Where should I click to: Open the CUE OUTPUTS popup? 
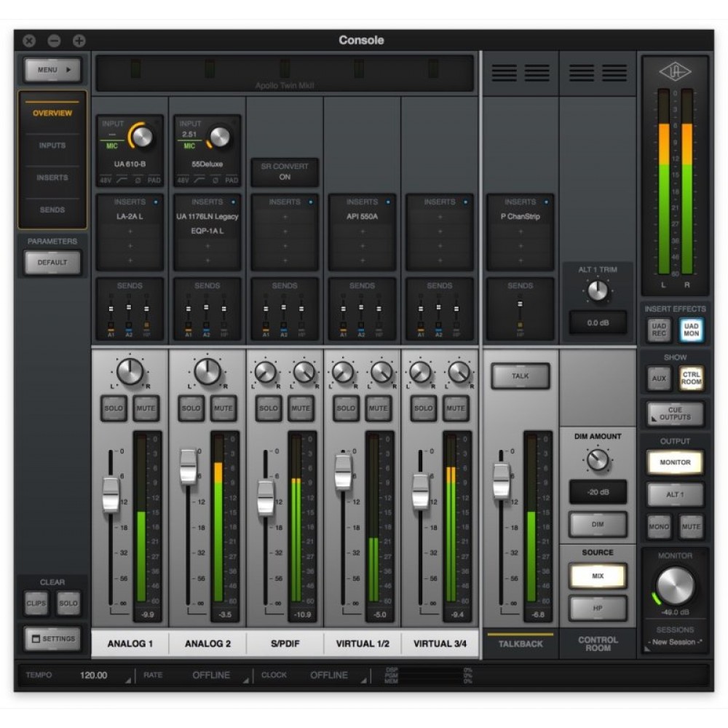[675, 414]
